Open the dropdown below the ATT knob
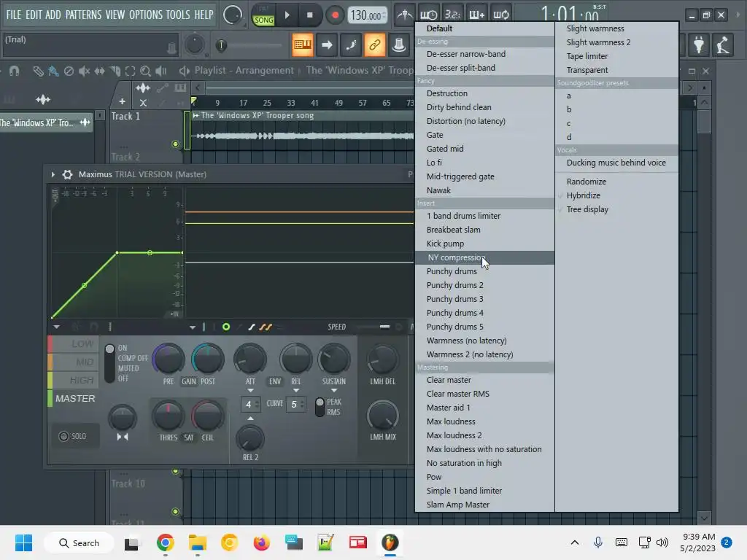 tap(250, 391)
